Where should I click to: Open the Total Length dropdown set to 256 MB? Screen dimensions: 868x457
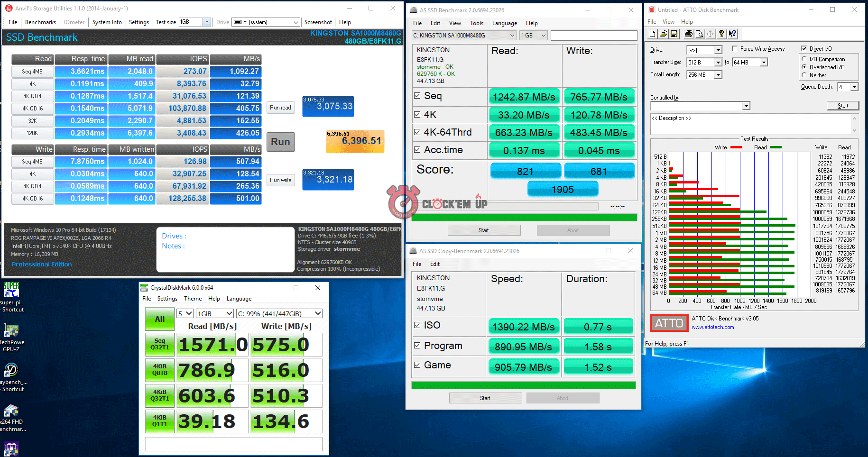coord(718,75)
